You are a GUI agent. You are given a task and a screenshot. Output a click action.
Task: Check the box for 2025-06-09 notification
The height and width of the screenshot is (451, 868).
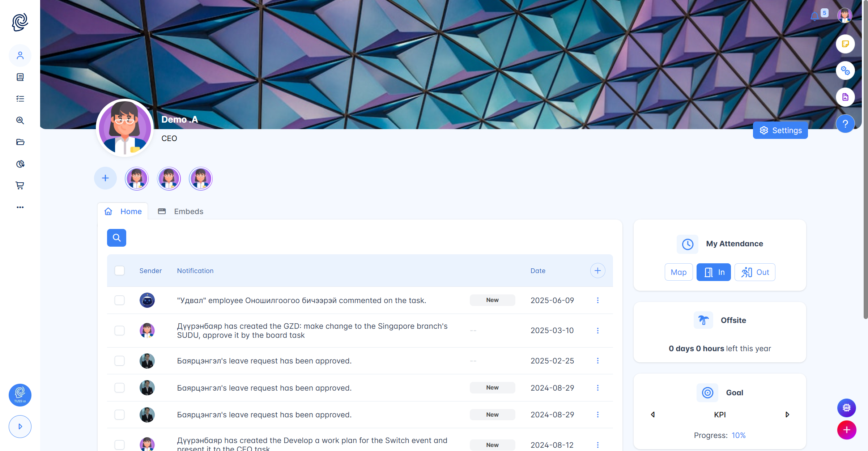(x=119, y=300)
